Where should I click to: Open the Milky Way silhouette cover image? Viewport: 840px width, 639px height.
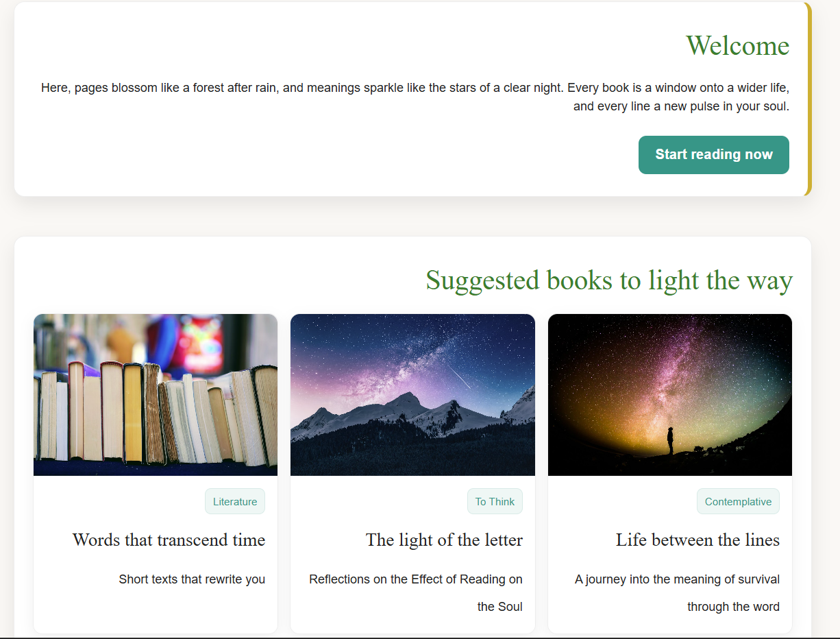pyautogui.click(x=670, y=395)
